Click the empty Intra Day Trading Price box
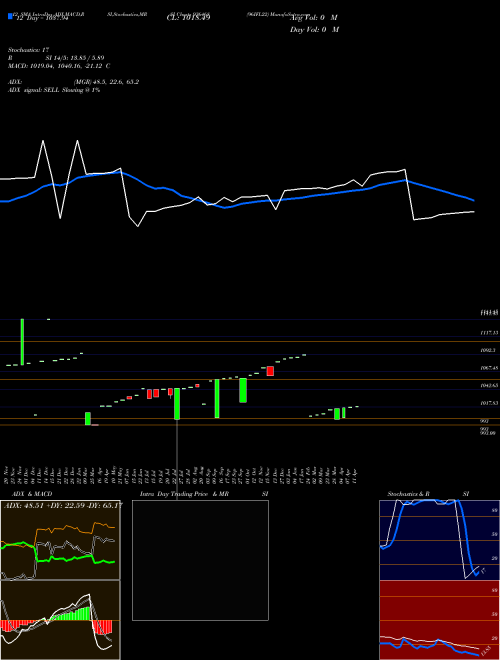The height and width of the screenshot is (660, 500). click(x=200, y=560)
